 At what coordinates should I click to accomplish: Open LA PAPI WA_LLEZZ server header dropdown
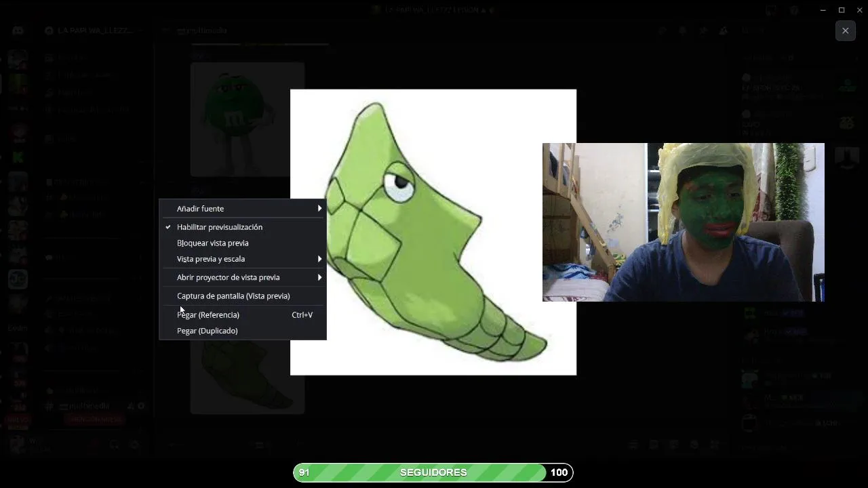94,30
